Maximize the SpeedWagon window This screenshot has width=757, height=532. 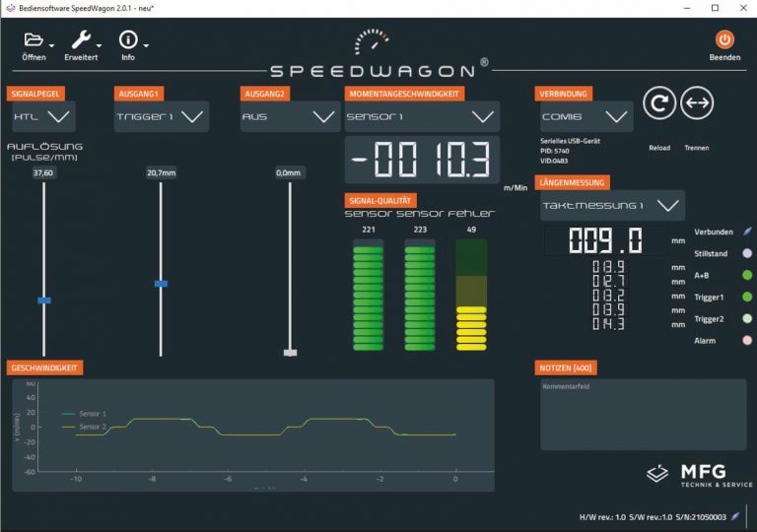point(716,8)
